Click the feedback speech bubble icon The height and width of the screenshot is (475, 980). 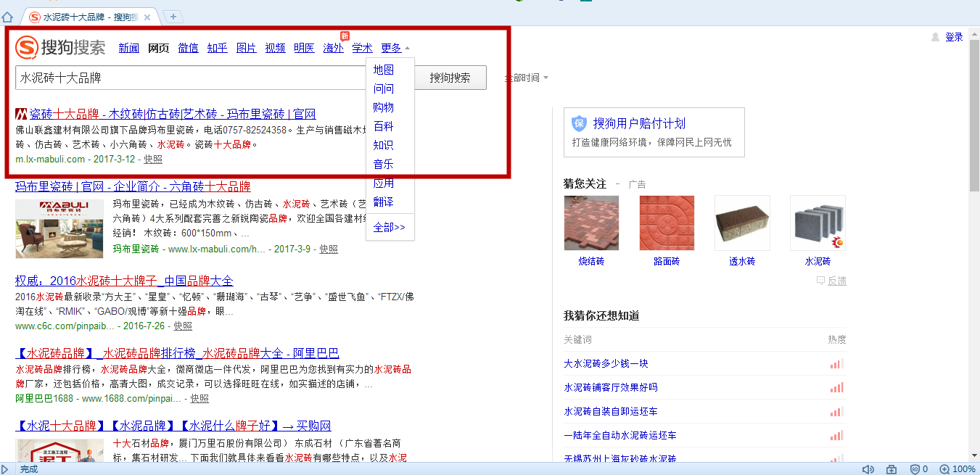(x=820, y=281)
